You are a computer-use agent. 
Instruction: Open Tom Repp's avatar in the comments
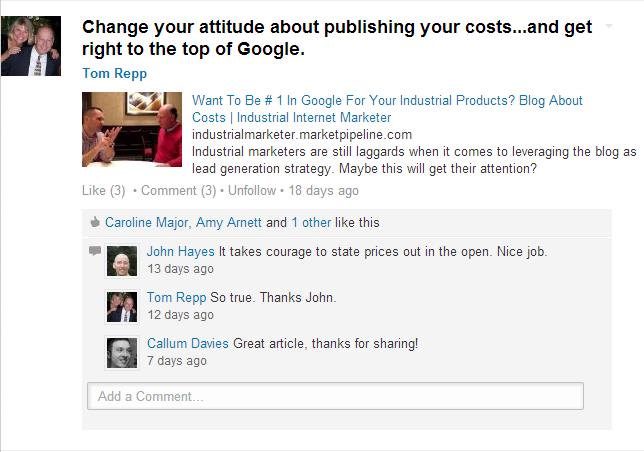point(122,307)
